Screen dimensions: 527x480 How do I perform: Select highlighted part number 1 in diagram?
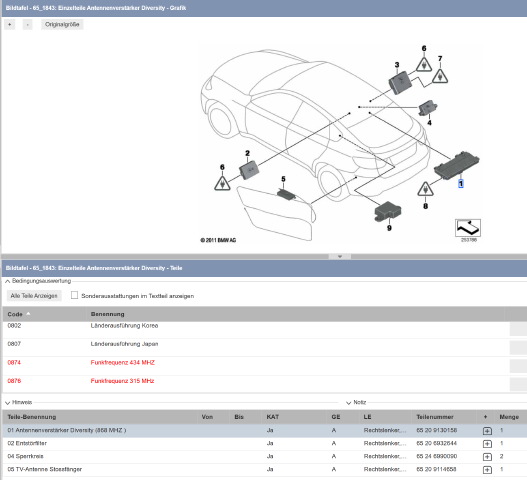[x=461, y=184]
